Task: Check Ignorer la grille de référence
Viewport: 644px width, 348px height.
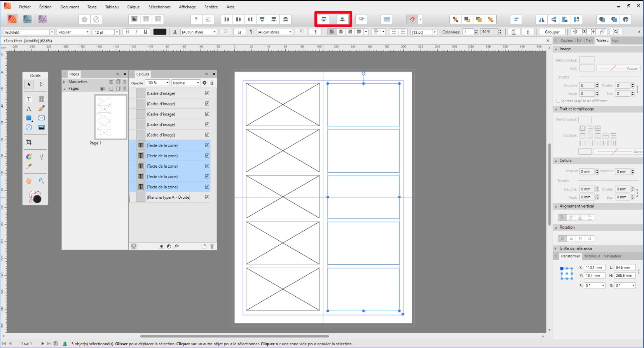Action: coord(558,101)
